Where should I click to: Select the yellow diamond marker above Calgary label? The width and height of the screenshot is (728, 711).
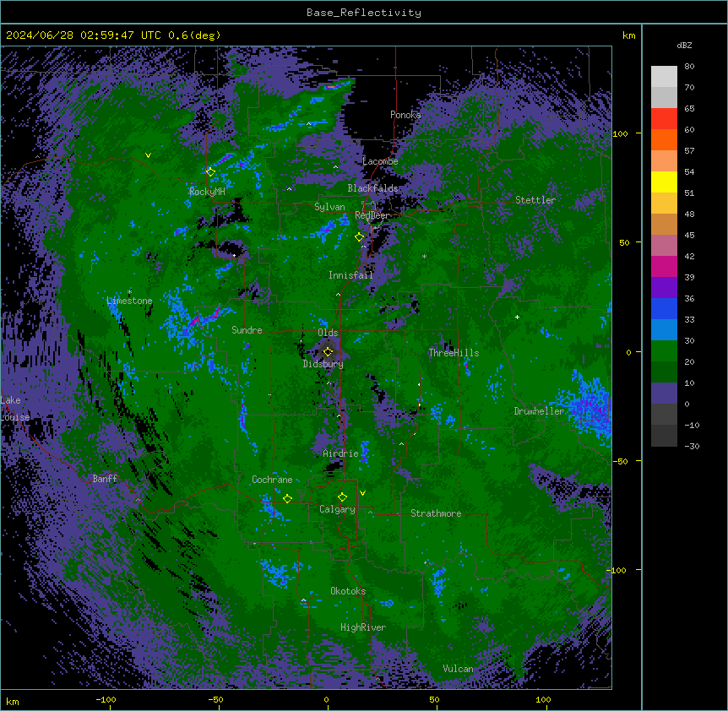coord(342,497)
